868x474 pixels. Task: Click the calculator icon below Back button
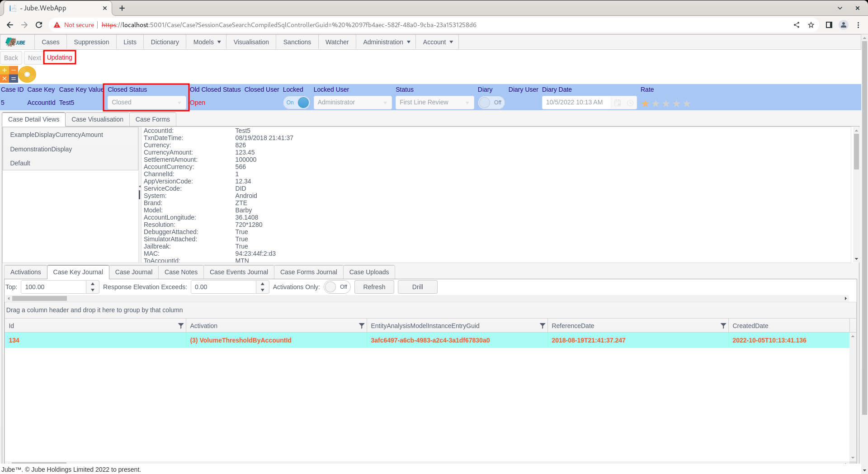pyautogui.click(x=9, y=75)
